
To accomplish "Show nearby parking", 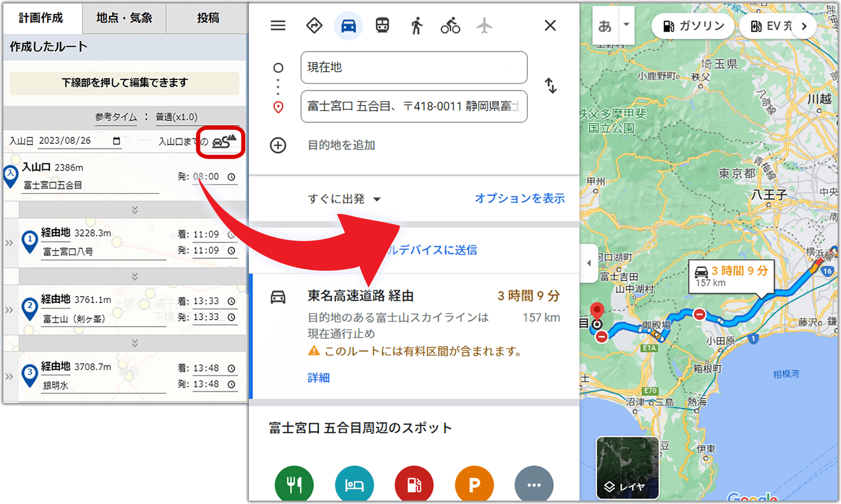I will (x=474, y=484).
